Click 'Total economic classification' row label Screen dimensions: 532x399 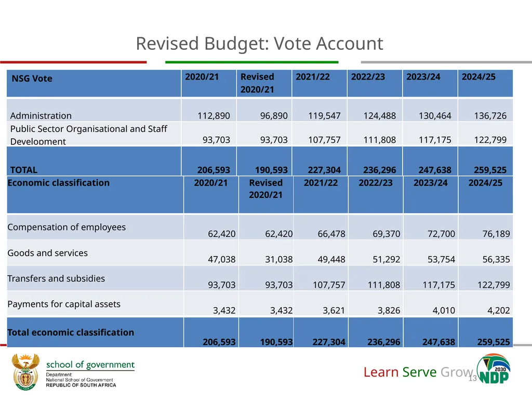tap(71, 332)
